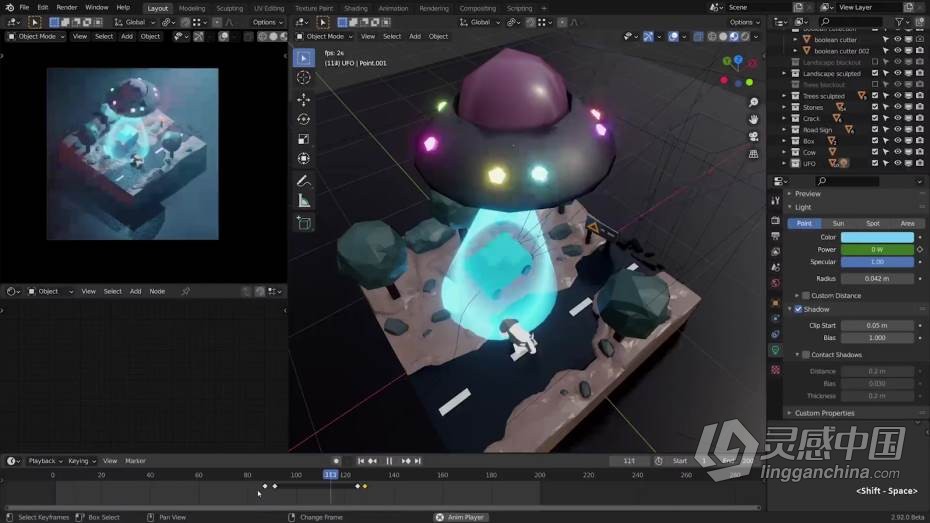Click the zoom magnifier viewport gizmo
The image size is (930, 523).
coord(753,103)
